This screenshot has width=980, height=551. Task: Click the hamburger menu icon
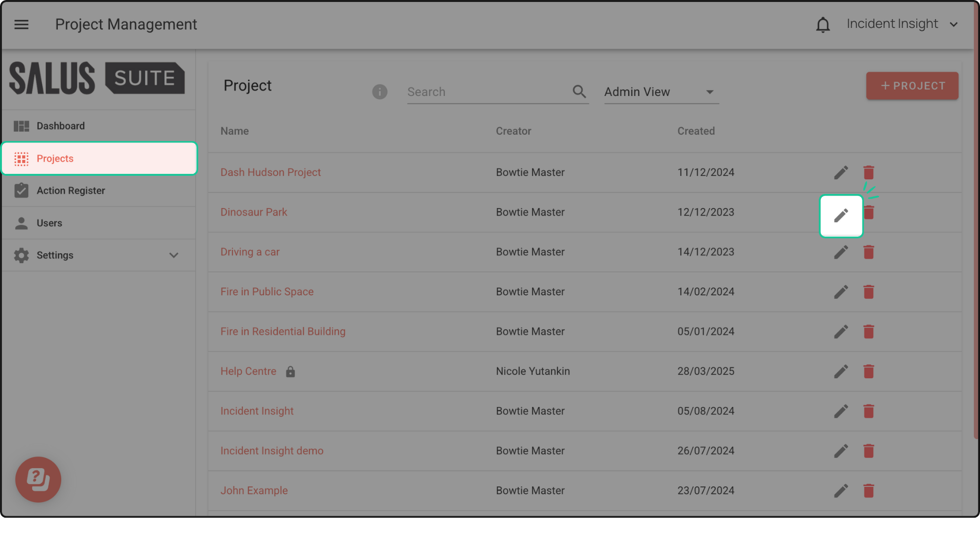pos(22,24)
